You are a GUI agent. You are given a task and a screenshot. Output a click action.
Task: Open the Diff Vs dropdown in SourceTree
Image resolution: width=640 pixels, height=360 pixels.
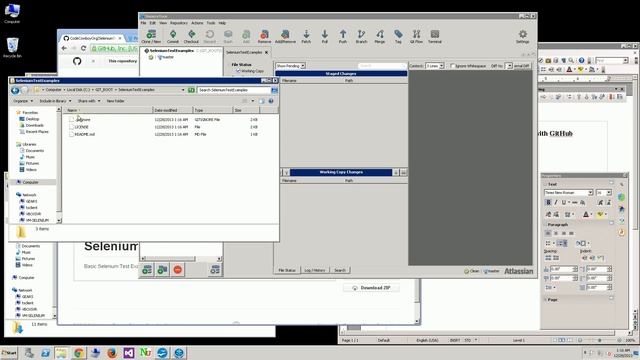tap(509, 66)
